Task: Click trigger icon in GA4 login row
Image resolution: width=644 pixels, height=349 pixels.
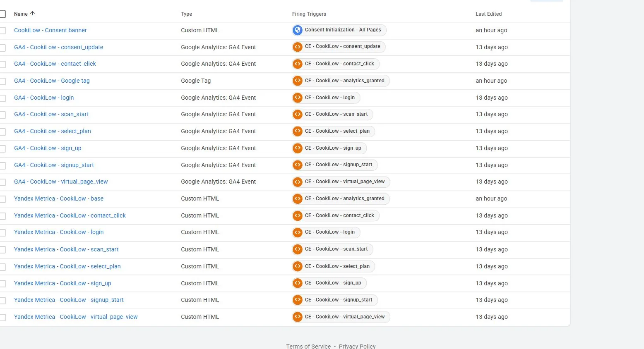Action: 298,98
